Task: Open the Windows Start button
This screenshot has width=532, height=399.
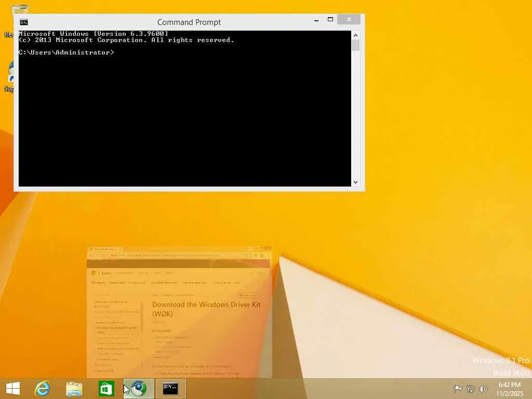Action: [x=13, y=389]
